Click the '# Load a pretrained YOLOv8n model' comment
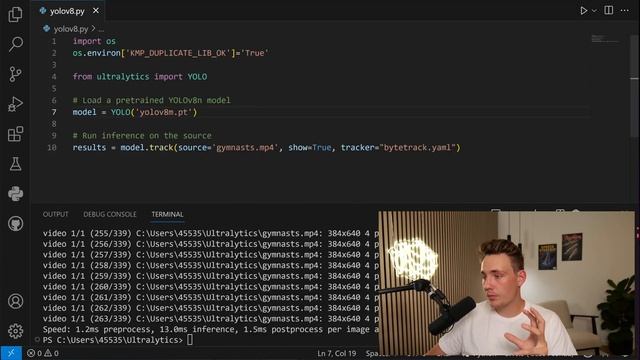Screen dimensions: 640x360 pyautogui.click(x=151, y=100)
